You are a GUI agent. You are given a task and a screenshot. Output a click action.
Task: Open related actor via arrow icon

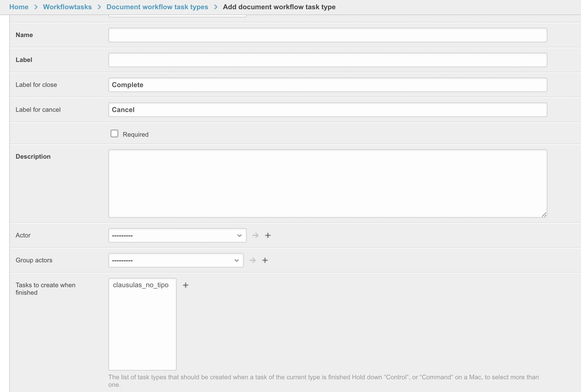point(255,235)
